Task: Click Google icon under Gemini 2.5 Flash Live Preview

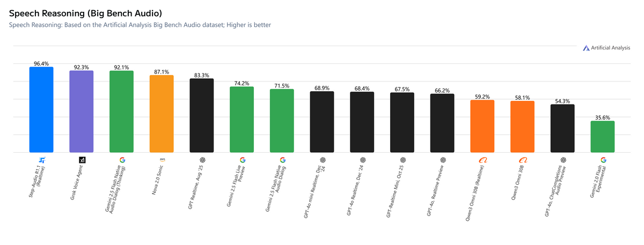Action: 243,160
